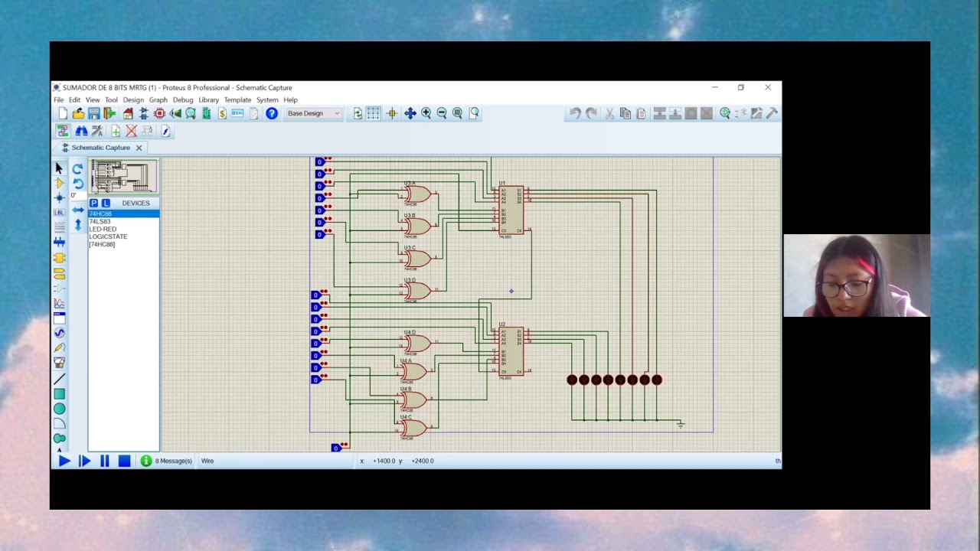Create a new project with the blank page icon
This screenshot has height=551, width=980.
(x=63, y=113)
